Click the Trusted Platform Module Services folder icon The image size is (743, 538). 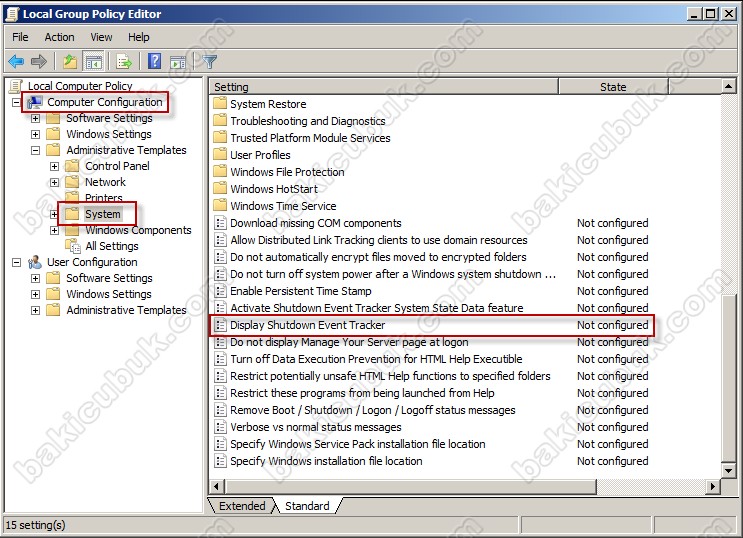220,137
